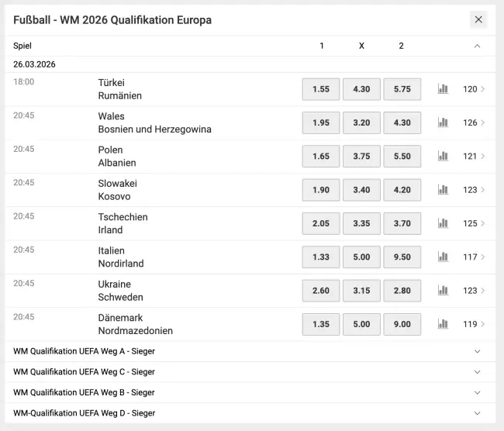Viewport: 504px width, 431px height.
Task: Pick Albanien away win at 5.50
Action: [x=402, y=156]
